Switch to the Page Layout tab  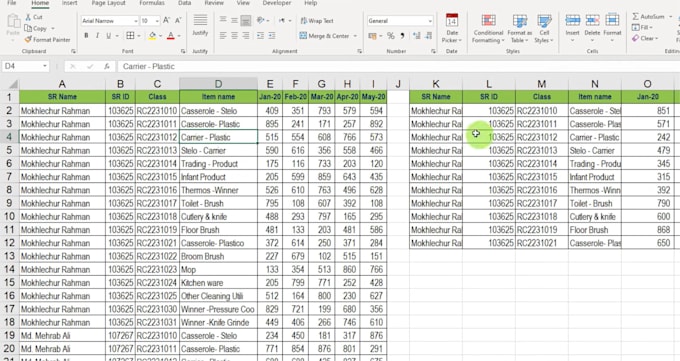click(x=108, y=3)
